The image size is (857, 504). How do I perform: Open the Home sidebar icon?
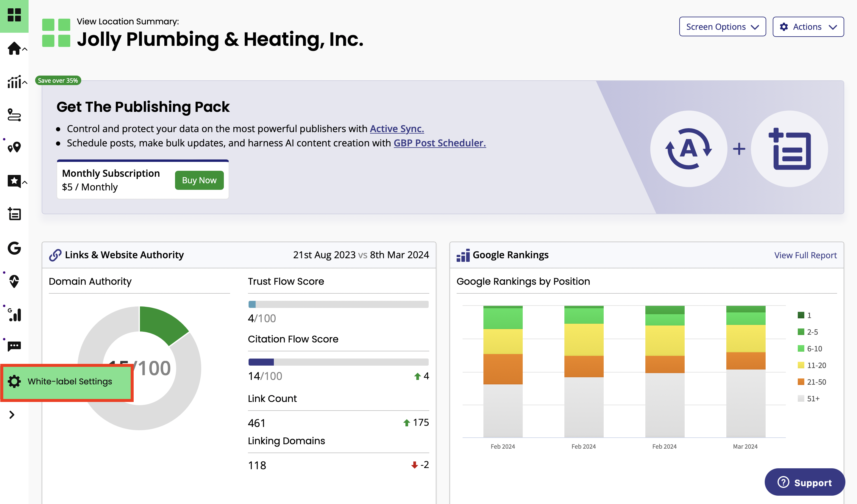[x=14, y=48]
